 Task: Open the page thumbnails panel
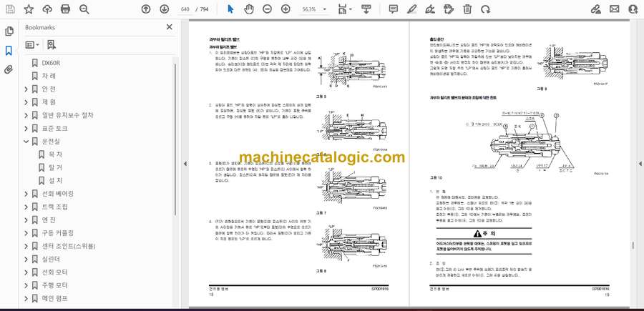point(9,31)
